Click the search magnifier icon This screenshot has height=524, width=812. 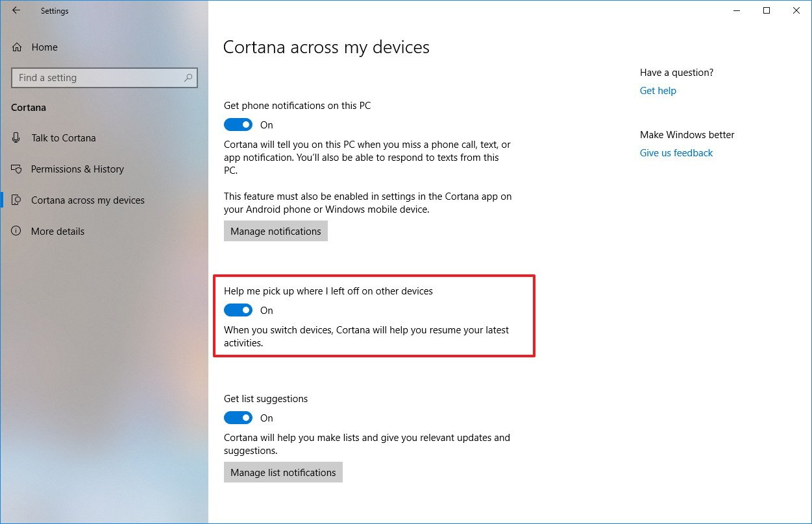[188, 78]
